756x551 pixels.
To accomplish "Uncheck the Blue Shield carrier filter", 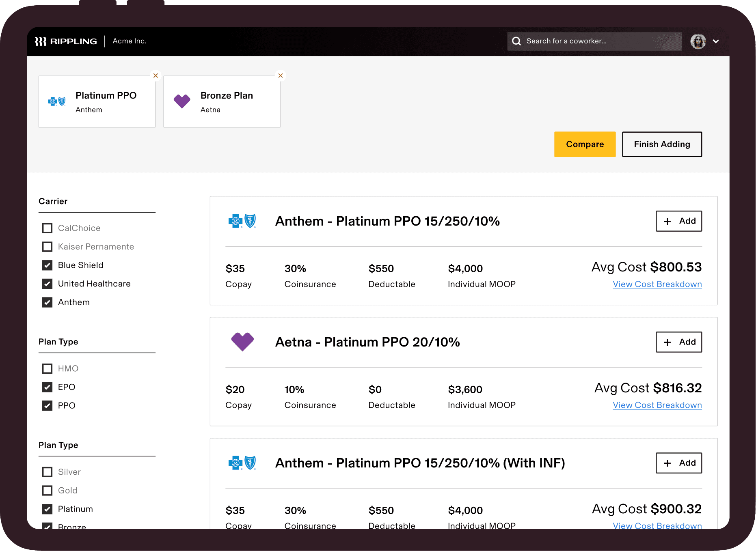I will pyautogui.click(x=48, y=265).
